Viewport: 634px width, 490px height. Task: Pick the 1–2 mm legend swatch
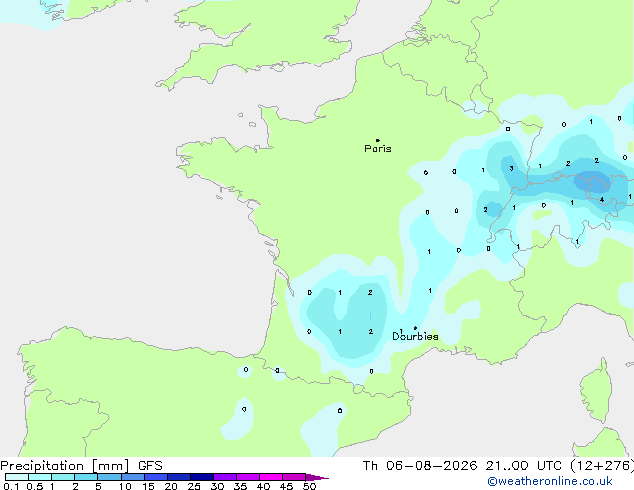click(x=63, y=477)
